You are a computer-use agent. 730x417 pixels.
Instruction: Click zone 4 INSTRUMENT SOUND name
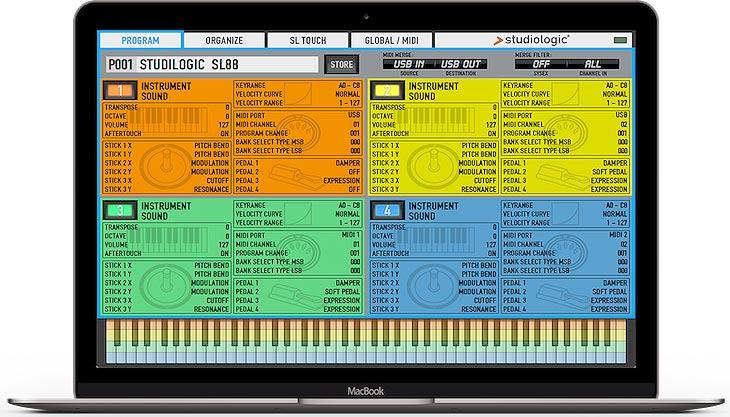433,211
